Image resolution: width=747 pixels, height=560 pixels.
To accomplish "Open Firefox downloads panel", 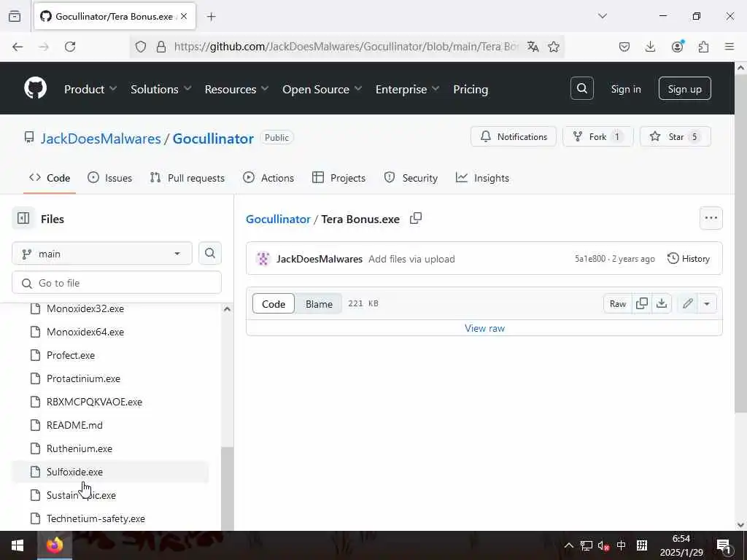I will click(650, 47).
